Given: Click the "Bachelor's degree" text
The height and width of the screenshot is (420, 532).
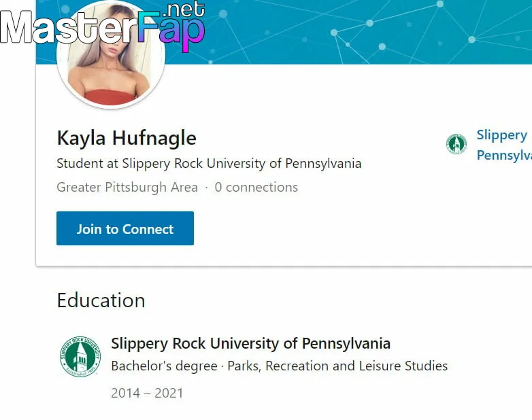Looking at the screenshot, I should 164,366.
